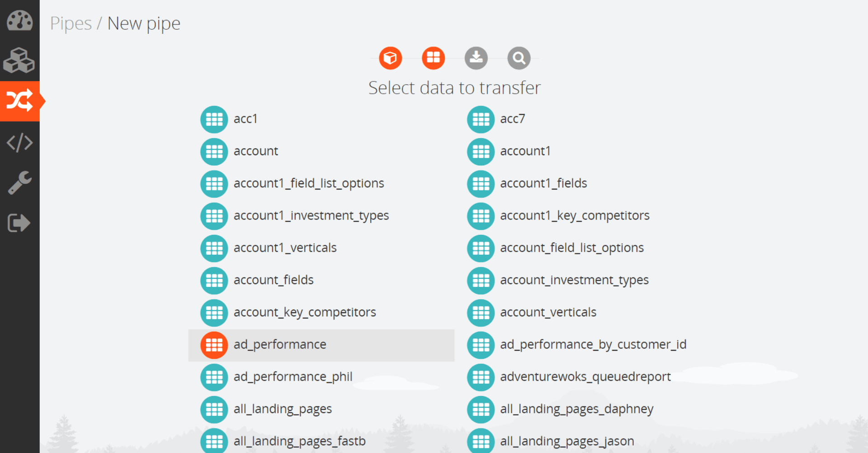Click the logout arrow sidebar icon

click(19, 223)
